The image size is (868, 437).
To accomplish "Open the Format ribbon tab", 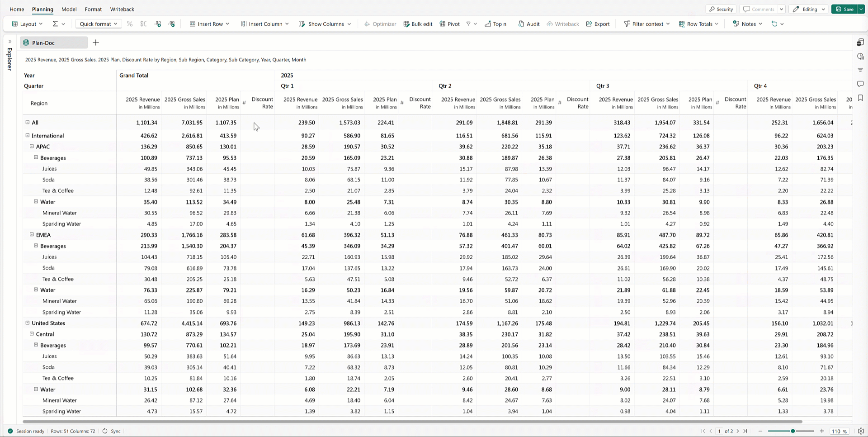I will point(93,9).
